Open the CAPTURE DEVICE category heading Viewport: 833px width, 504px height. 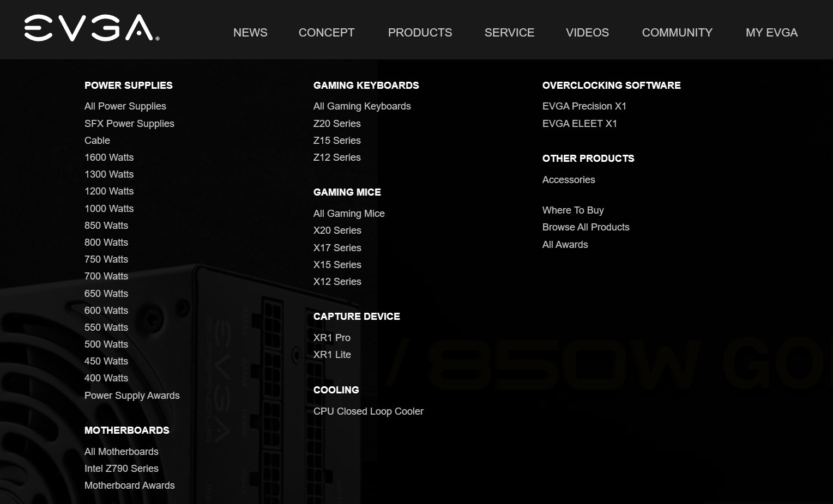pos(357,317)
